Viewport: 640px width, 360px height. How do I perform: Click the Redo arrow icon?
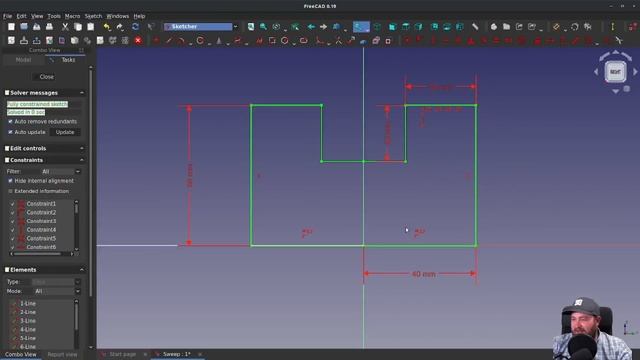click(120, 27)
